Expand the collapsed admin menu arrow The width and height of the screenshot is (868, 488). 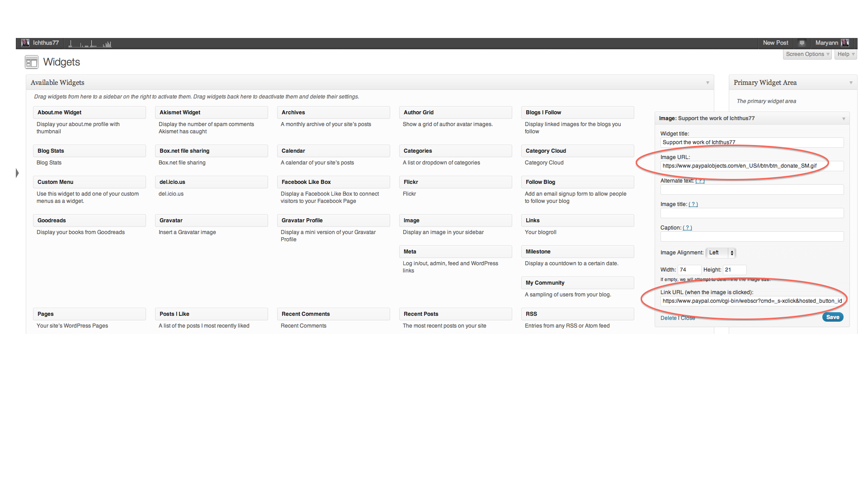coord(17,173)
